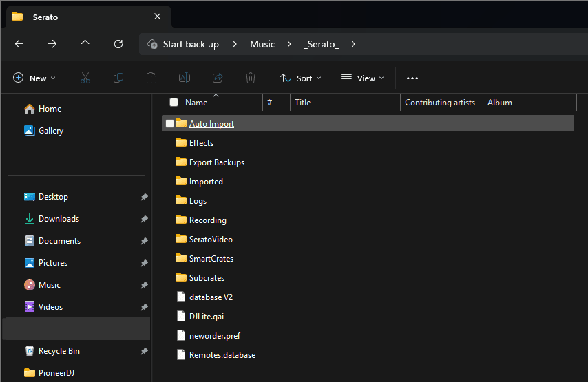Click the Rename icon in toolbar
Screen dimensions: 588x382
(x=184, y=78)
